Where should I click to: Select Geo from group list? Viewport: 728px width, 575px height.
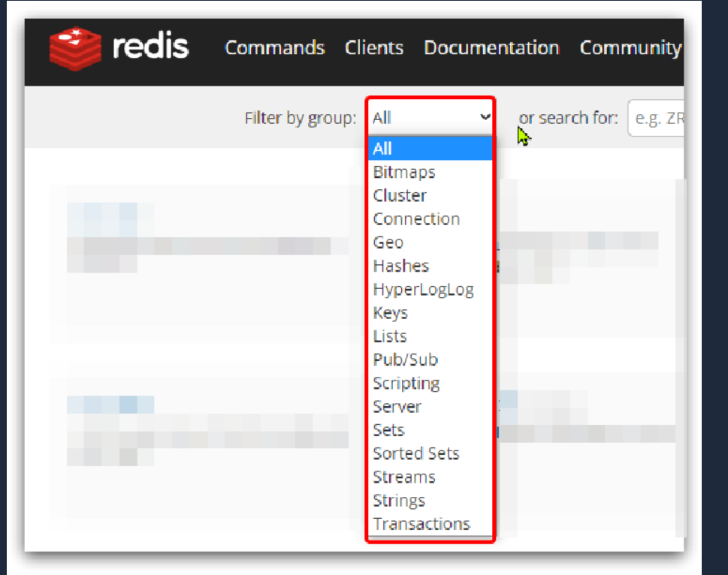click(430, 242)
